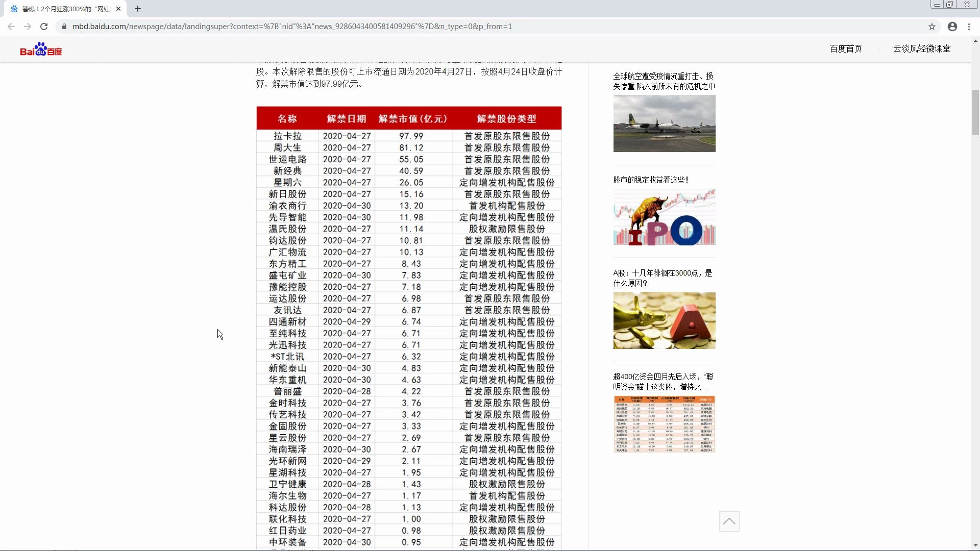This screenshot has height=551, width=980.
Task: Open the Chrome three-dot menu
Action: point(969,27)
